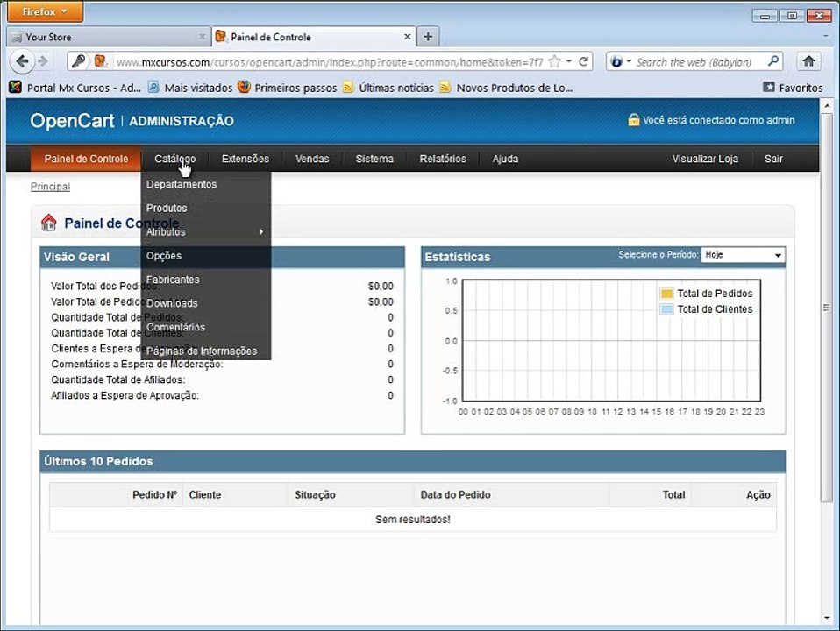Open Últimas notícias feed bookmark
Viewport: 840px width, 631px height.
tap(388, 88)
